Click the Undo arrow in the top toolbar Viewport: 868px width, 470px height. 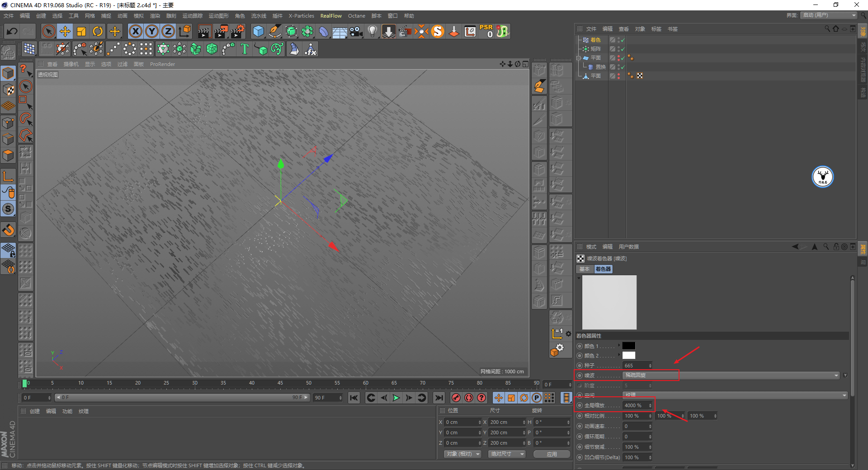(12, 31)
